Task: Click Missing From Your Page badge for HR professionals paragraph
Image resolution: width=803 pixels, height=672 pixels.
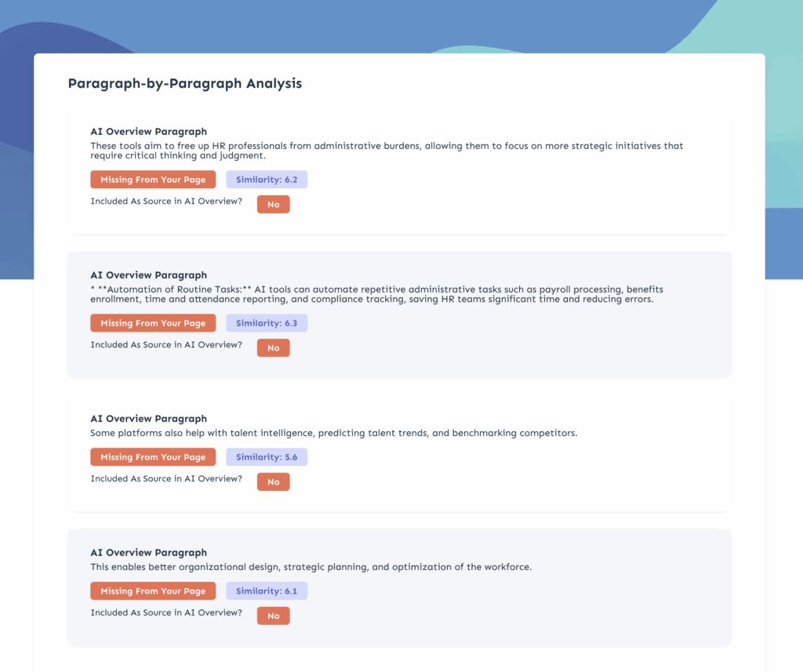Action: click(x=153, y=180)
